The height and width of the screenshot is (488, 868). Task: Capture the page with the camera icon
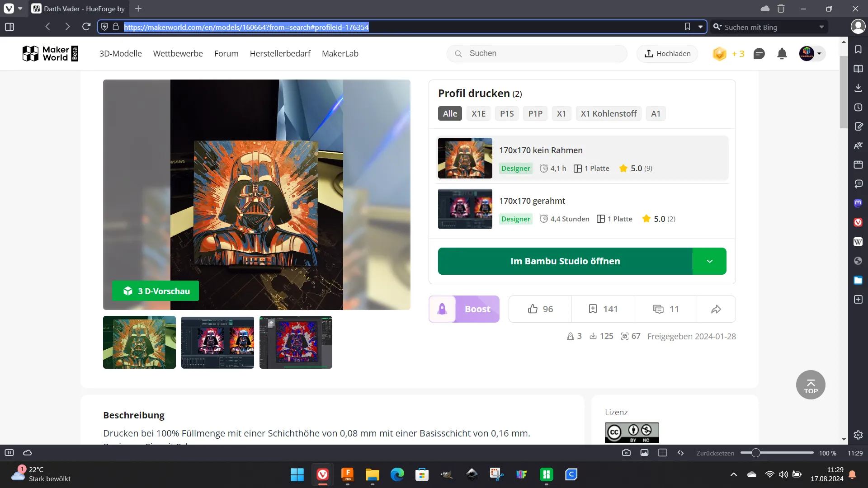[x=626, y=453]
